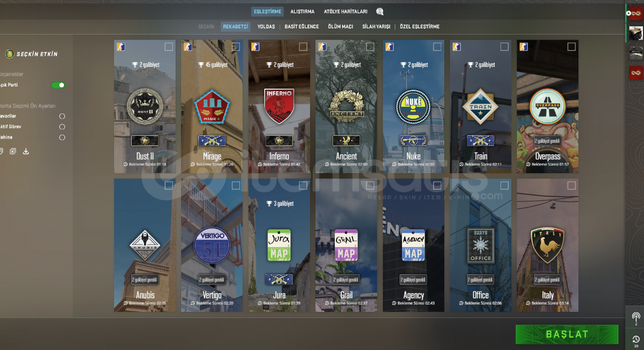The height and width of the screenshot is (350, 644).
Task: Check the Jura map checkbox
Action: pyautogui.click(x=303, y=186)
